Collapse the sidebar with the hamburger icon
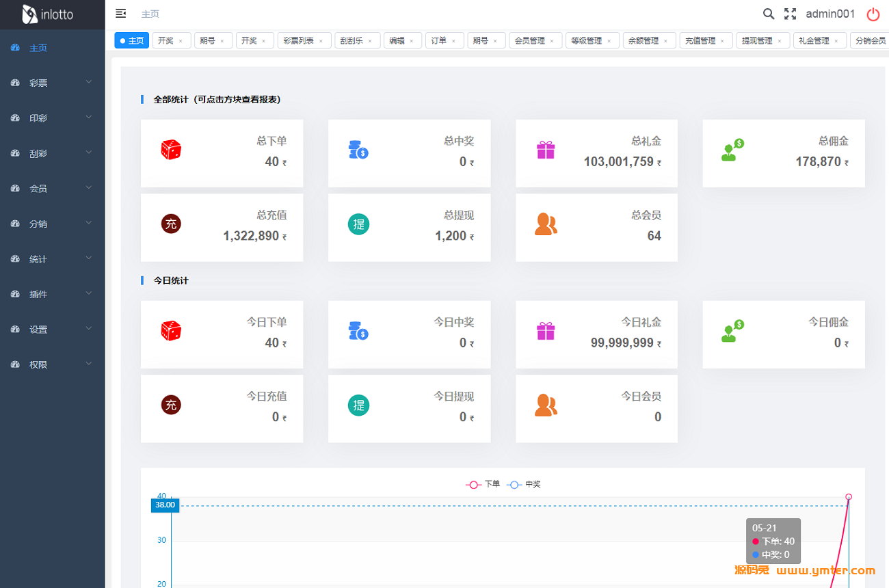This screenshot has height=588, width=889. pos(121,14)
